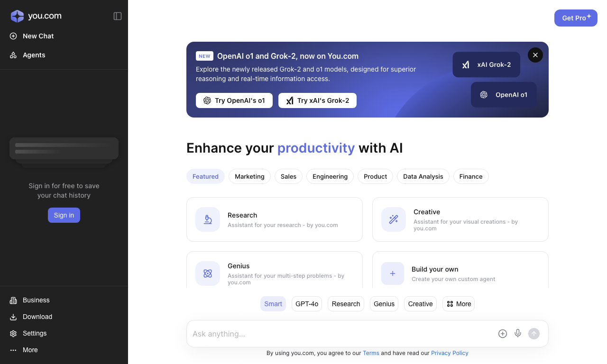The width and height of the screenshot is (607, 364).
Task: Switch to the Marketing category tab
Action: [249, 176]
